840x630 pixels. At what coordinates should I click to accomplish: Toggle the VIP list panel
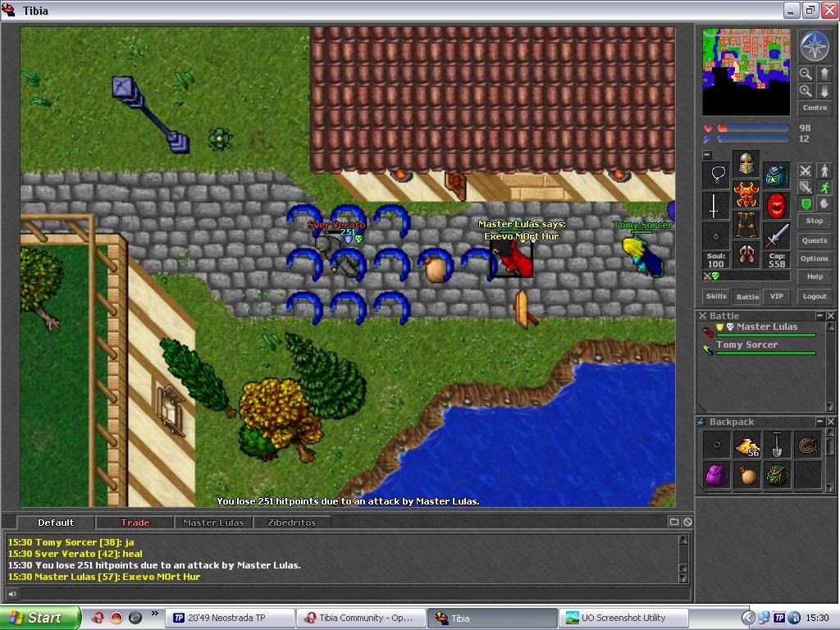tap(777, 296)
